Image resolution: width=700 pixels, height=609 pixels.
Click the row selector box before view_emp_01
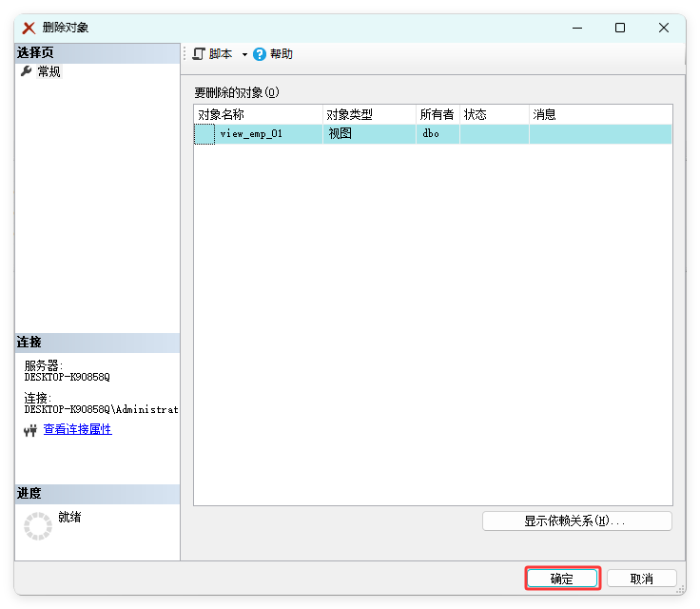coord(204,134)
